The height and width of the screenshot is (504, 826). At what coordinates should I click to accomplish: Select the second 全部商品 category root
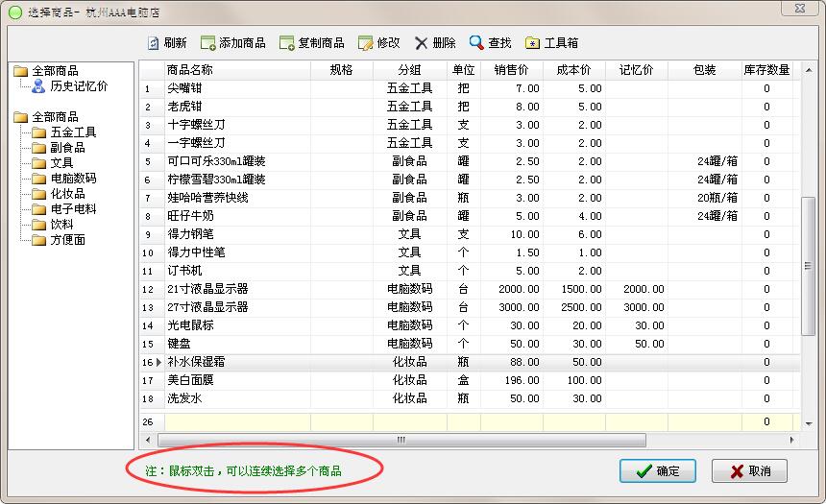pos(55,117)
